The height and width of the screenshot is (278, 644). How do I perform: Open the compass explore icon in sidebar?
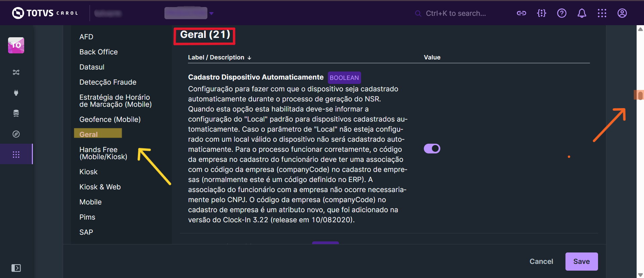(x=16, y=134)
